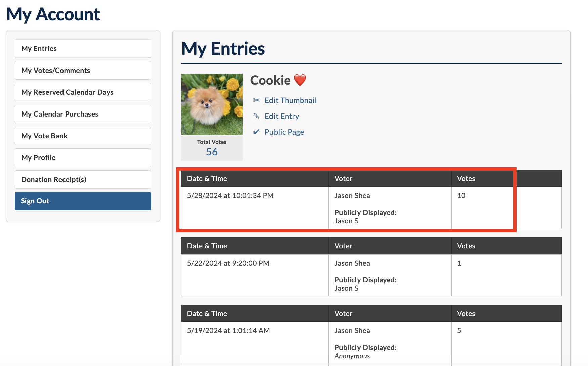View Donation Receipt(s)
This screenshot has height=366, width=588.
(x=83, y=180)
